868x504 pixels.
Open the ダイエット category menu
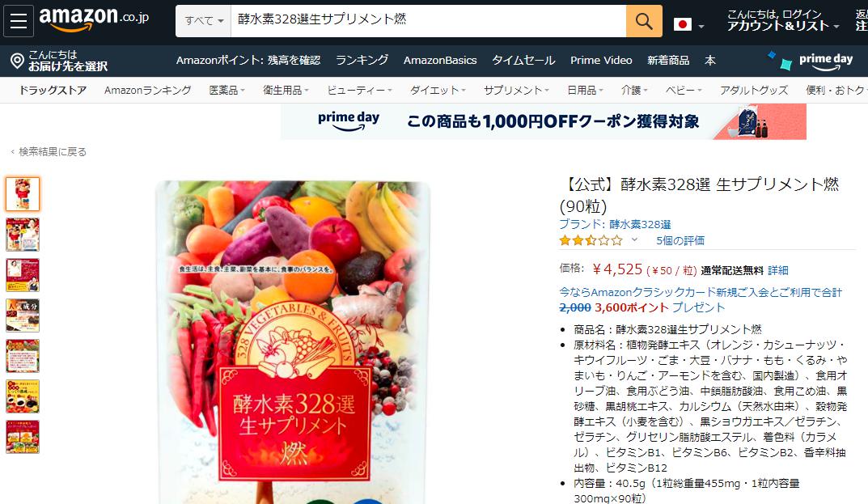[438, 91]
